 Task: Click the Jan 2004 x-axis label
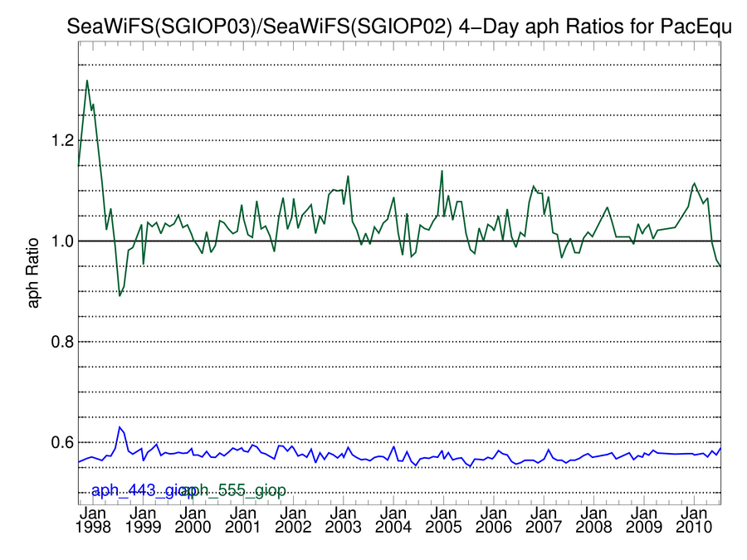click(x=393, y=520)
